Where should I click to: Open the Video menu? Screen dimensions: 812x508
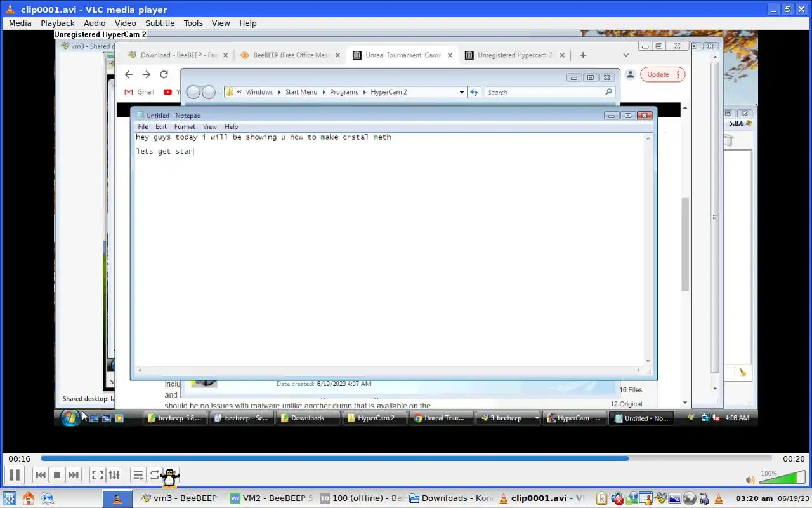click(125, 23)
